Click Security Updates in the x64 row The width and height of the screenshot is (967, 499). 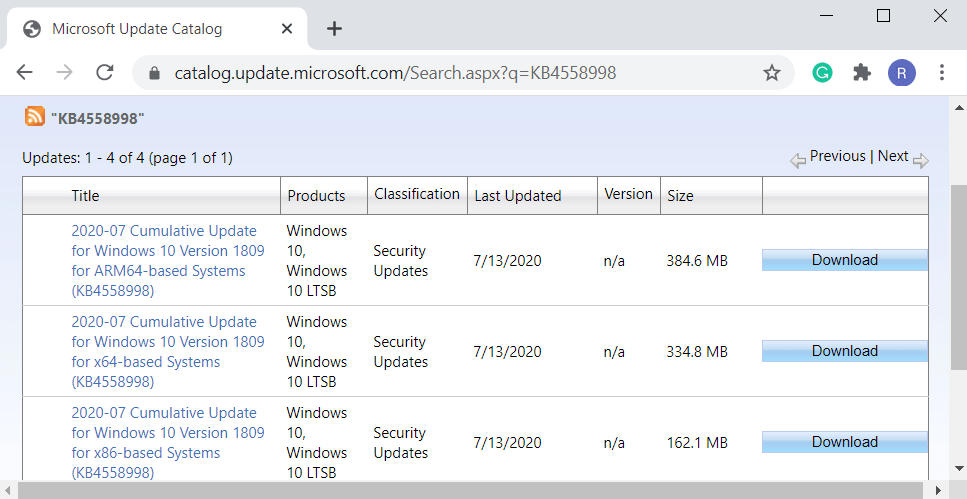401,352
